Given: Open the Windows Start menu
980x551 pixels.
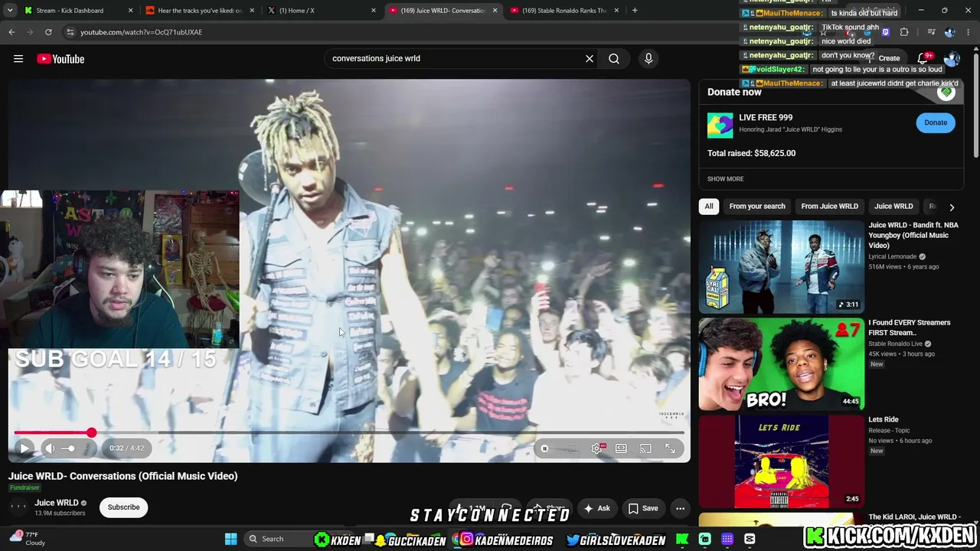Looking at the screenshot, I should (230, 539).
